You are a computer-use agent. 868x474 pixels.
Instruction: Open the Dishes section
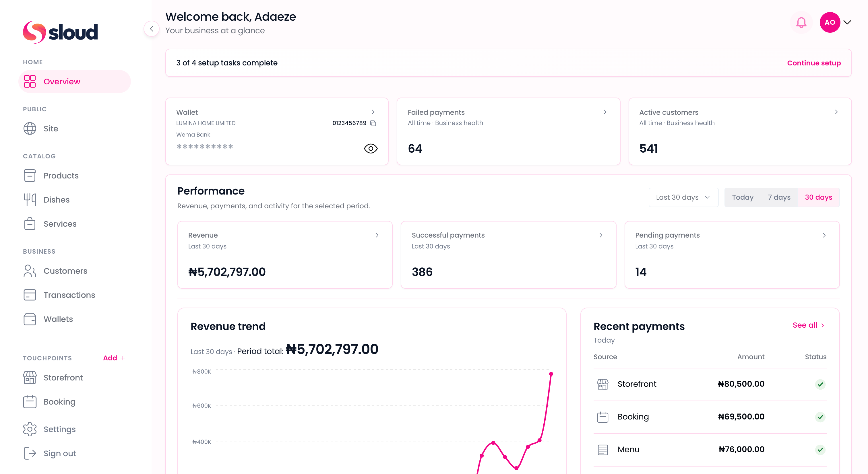click(57, 200)
